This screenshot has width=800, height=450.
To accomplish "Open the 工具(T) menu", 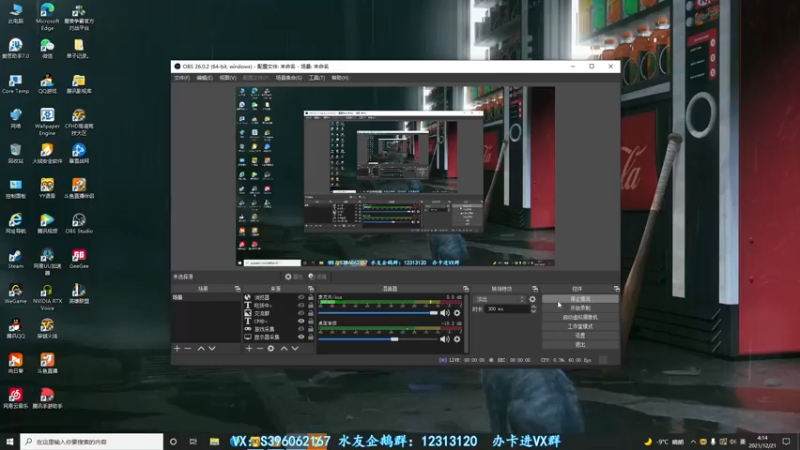I will (317, 78).
